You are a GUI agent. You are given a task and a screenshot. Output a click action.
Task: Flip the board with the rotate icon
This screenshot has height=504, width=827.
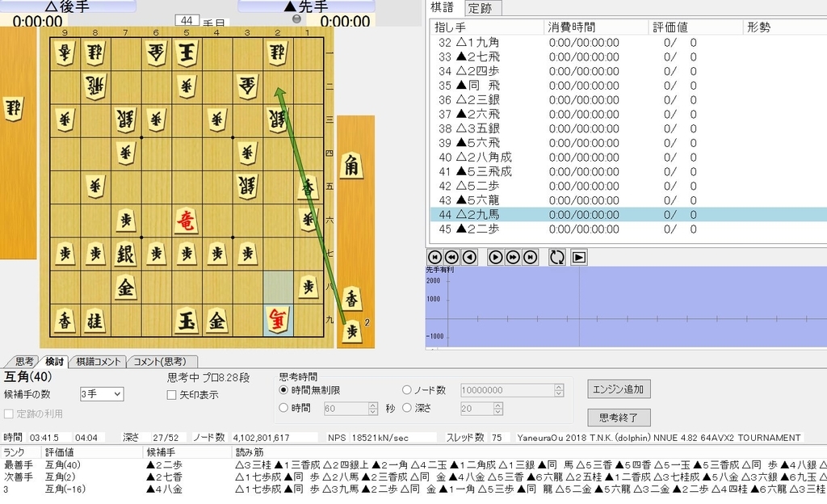[556, 258]
